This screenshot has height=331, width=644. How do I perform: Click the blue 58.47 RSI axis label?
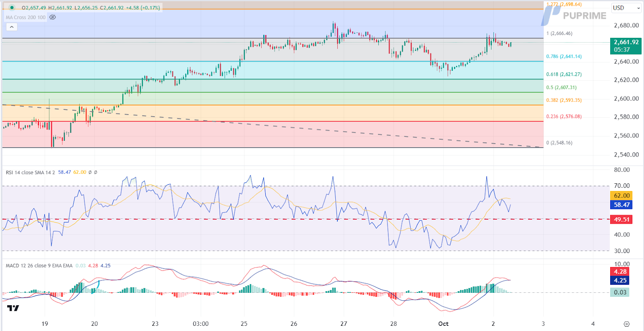(x=622, y=205)
